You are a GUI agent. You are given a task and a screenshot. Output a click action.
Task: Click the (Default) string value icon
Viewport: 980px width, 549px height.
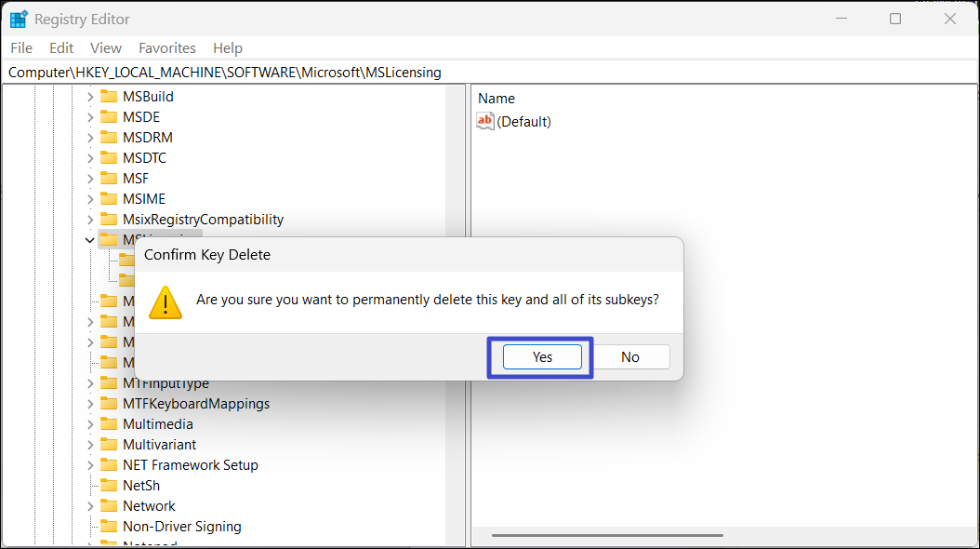pyautogui.click(x=485, y=121)
